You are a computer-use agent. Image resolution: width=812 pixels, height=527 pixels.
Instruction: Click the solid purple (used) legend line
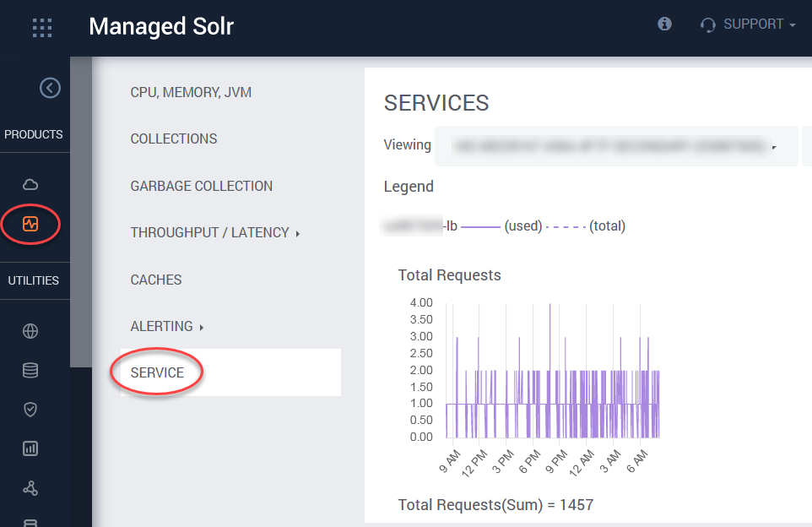[x=480, y=226]
